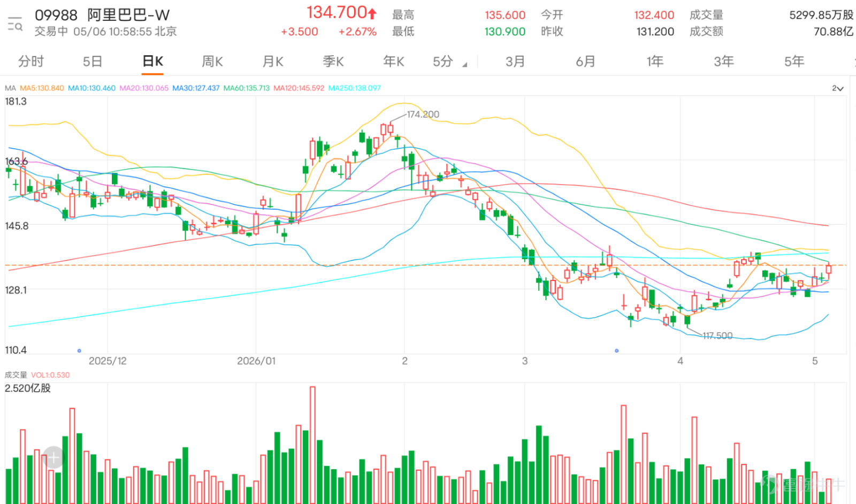
Task: Click the 2.520亿股 volume scale label
Action: [x=28, y=388]
